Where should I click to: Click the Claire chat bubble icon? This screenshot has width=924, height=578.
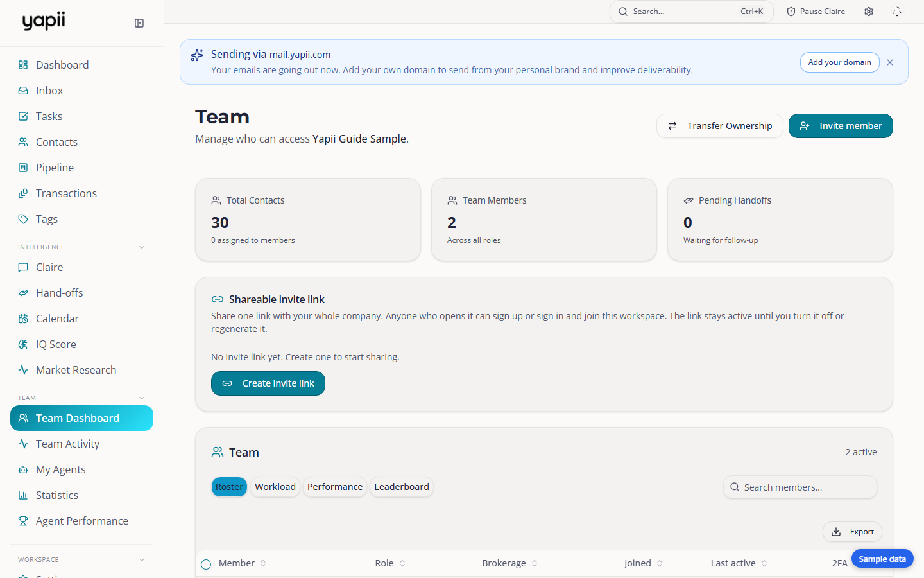pyautogui.click(x=23, y=267)
